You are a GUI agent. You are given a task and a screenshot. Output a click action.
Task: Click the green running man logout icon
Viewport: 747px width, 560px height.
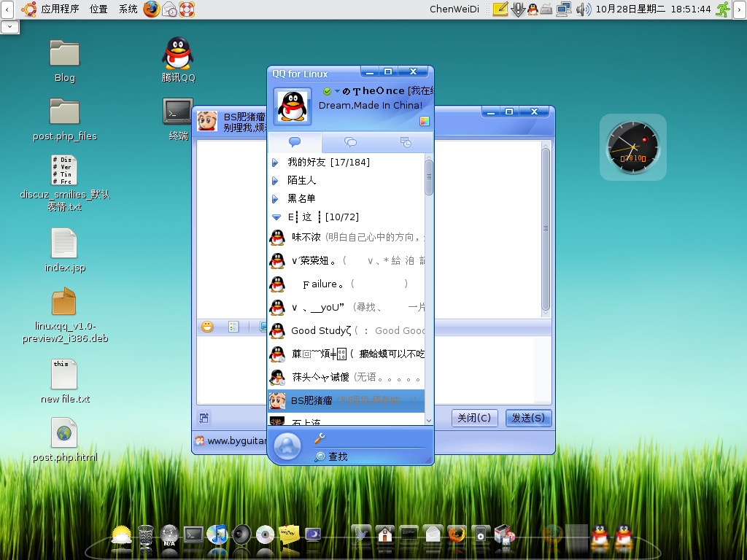tap(723, 9)
